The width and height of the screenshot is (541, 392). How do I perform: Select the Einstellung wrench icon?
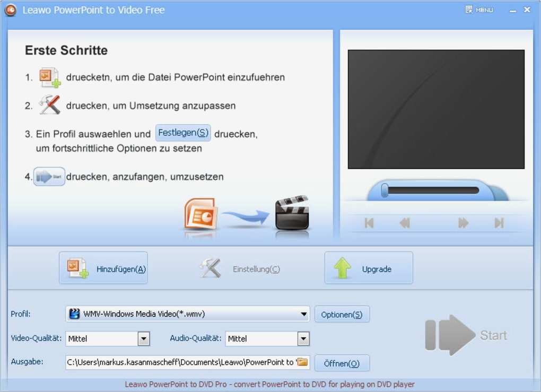[x=210, y=268]
